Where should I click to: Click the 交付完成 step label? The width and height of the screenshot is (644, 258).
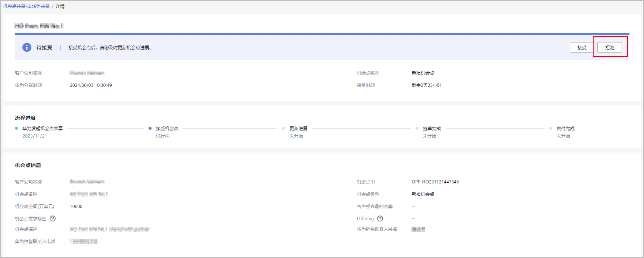(565, 128)
